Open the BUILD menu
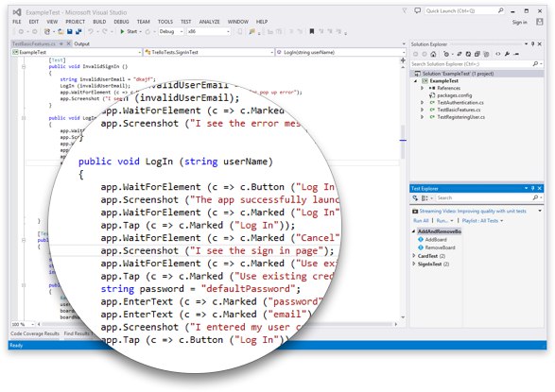Viewport: 555px width, 392px height. 99,22
